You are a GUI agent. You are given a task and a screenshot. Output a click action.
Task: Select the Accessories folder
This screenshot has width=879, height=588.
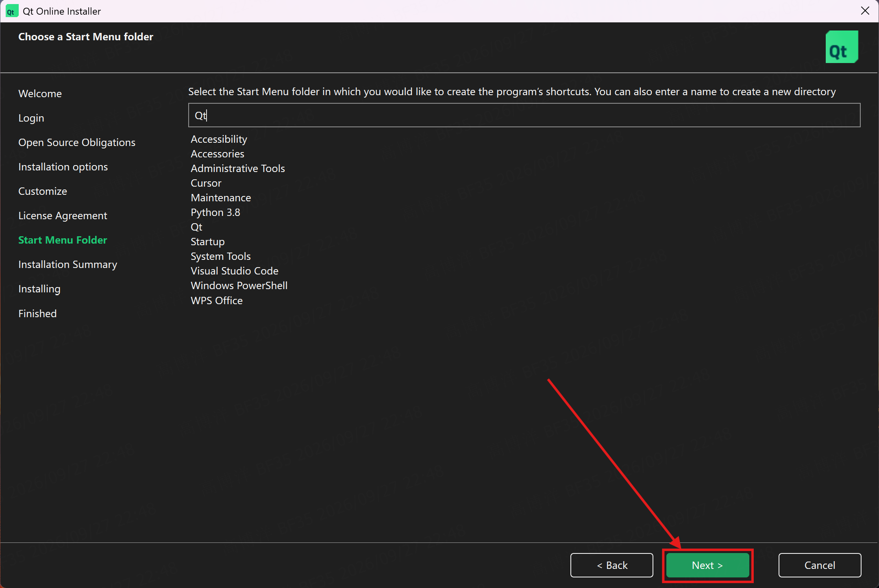click(218, 154)
